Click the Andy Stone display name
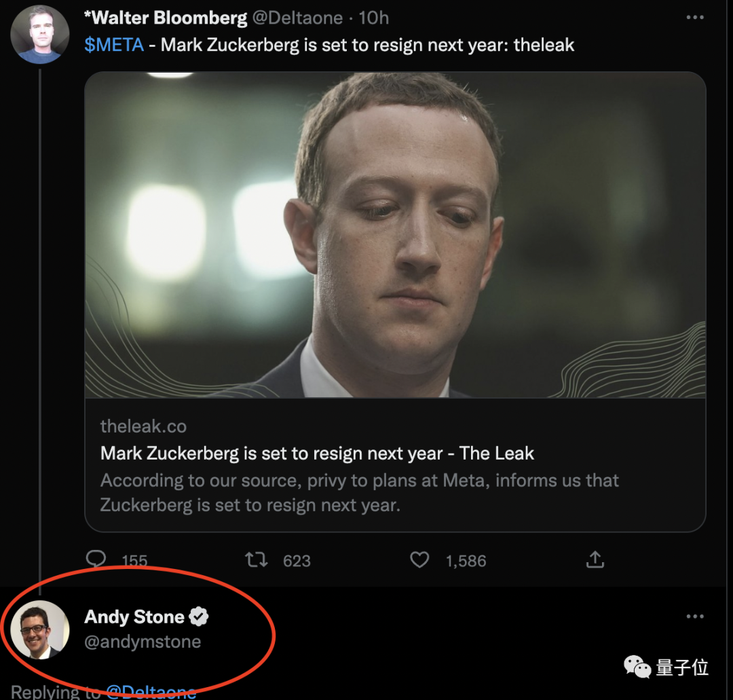The image size is (733, 700). tap(134, 616)
